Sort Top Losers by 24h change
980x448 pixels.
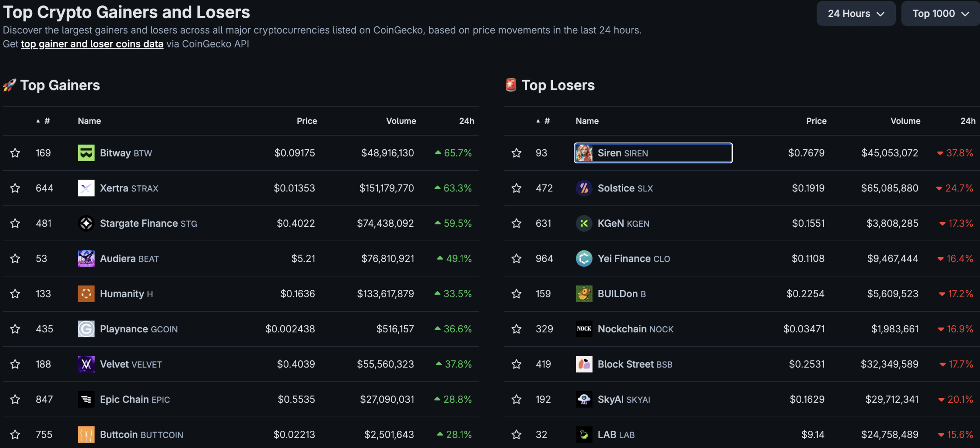click(968, 121)
